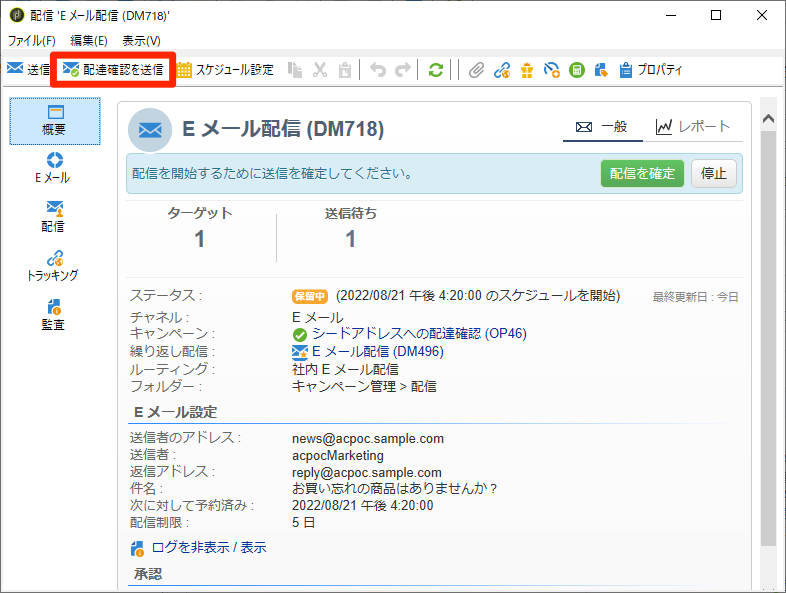This screenshot has height=593, width=786.
Task: Click the large envelope icon beside title
Action: tap(150, 130)
